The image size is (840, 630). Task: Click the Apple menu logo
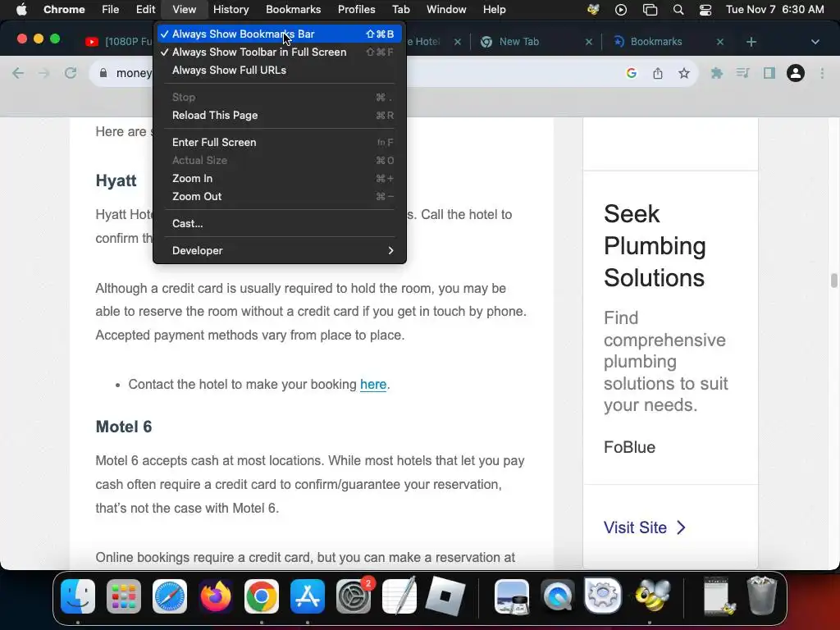click(21, 10)
